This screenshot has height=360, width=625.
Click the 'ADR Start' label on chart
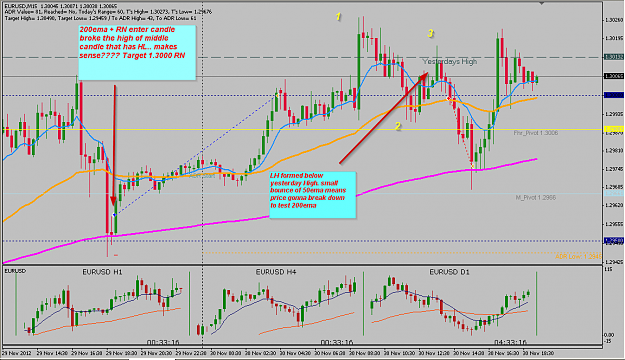pyautogui.click(x=202, y=175)
